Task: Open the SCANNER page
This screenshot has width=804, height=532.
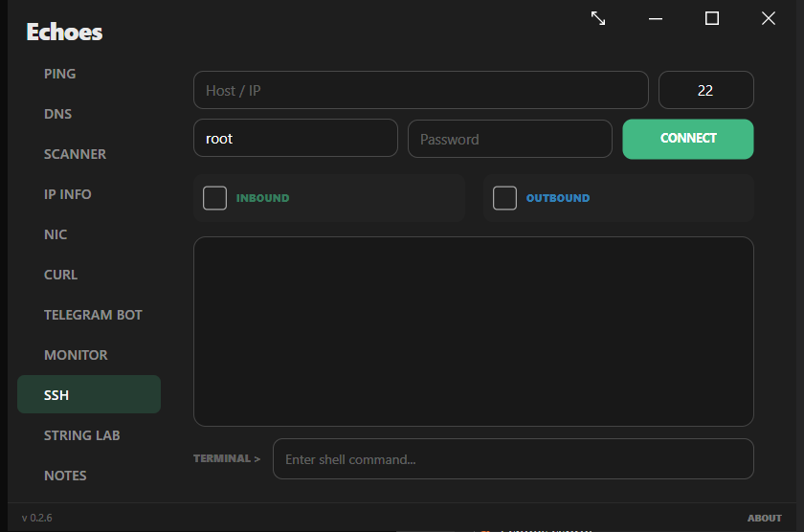Action: point(75,154)
